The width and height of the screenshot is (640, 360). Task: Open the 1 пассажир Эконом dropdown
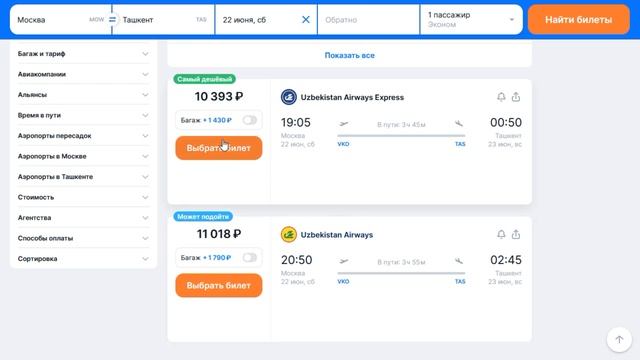(x=471, y=20)
